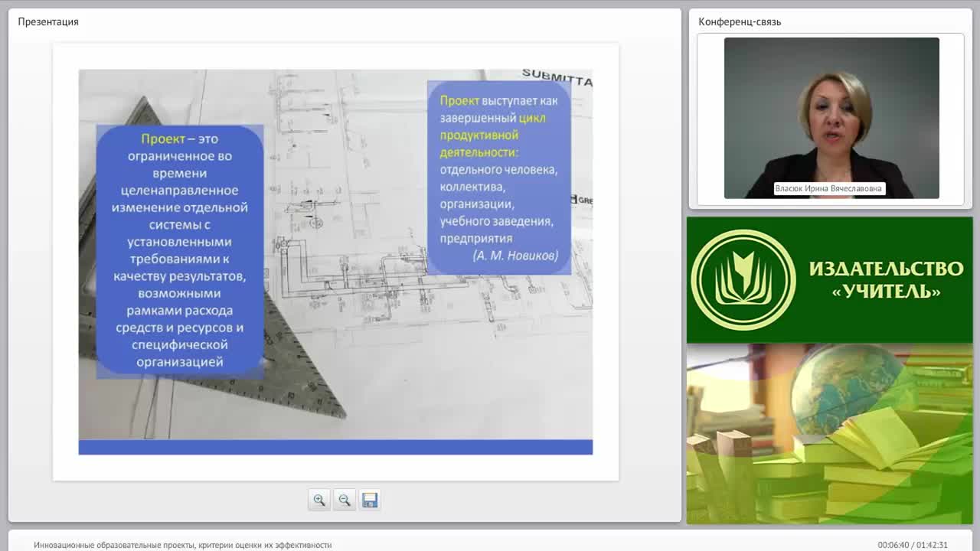Click the А. М. Новиков citation text

pos(516,256)
